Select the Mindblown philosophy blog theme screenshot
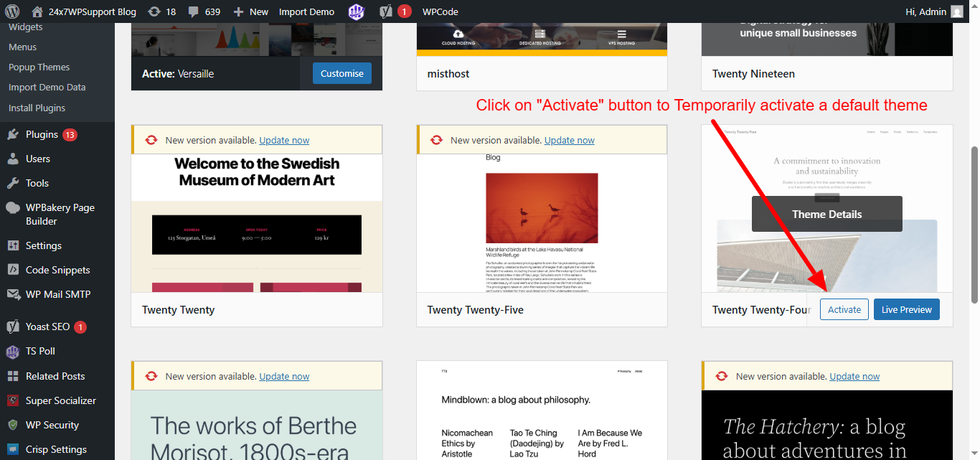This screenshot has width=980, height=460. pyautogui.click(x=542, y=410)
